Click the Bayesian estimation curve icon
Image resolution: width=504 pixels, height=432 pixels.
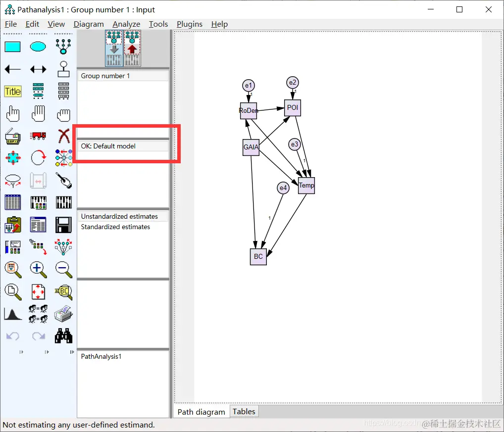(13, 314)
